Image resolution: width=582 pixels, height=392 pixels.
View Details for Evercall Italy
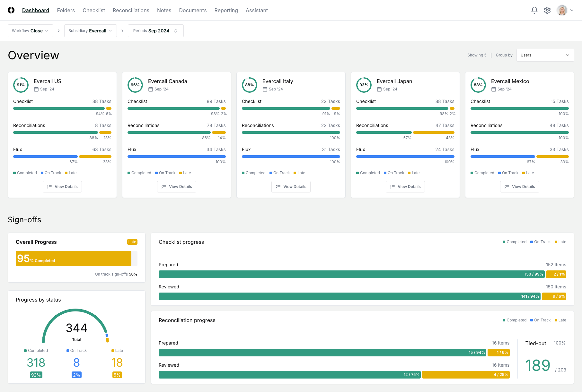(291, 187)
